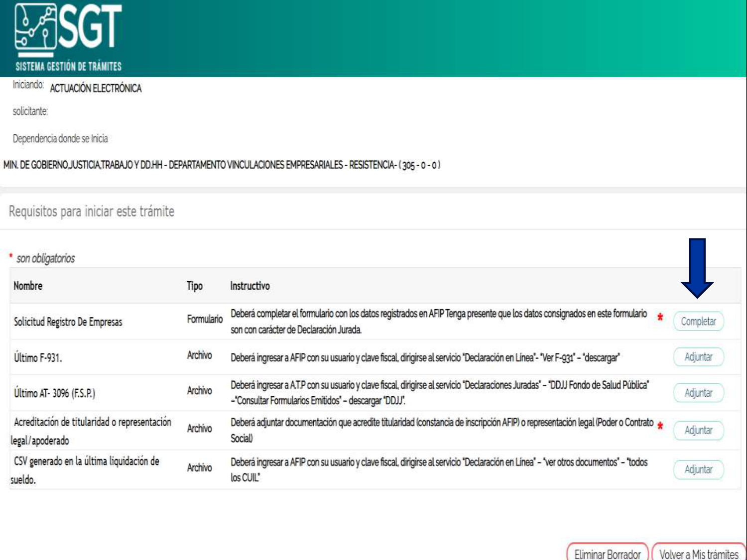
Task: Click the Nombre column header
Action: (x=28, y=286)
